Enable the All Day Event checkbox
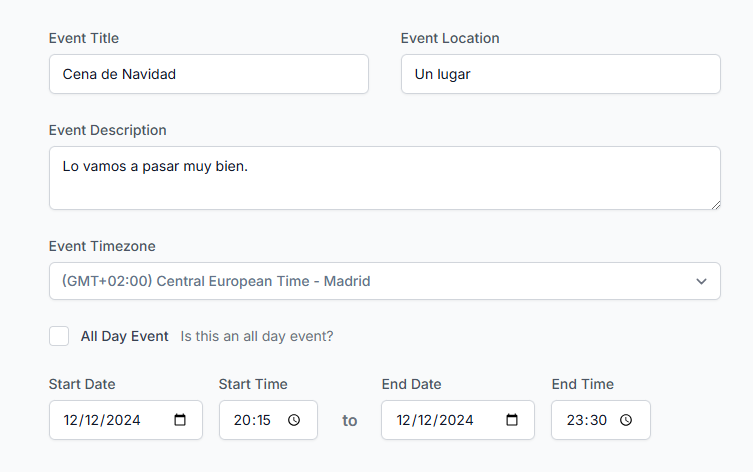Image resolution: width=753 pixels, height=472 pixels. (59, 336)
